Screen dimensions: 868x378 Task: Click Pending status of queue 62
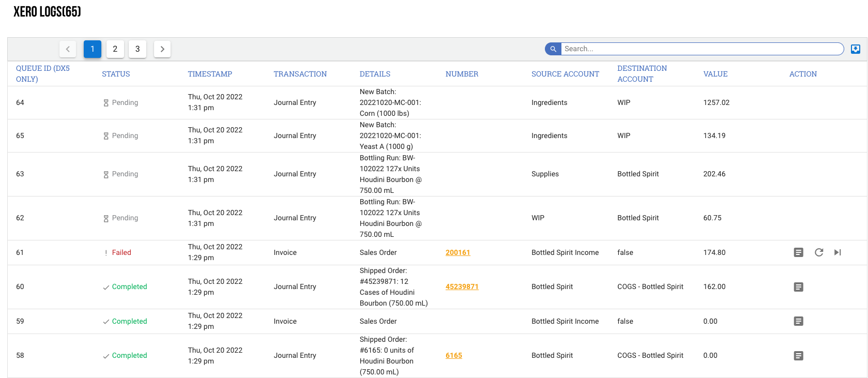tap(120, 218)
